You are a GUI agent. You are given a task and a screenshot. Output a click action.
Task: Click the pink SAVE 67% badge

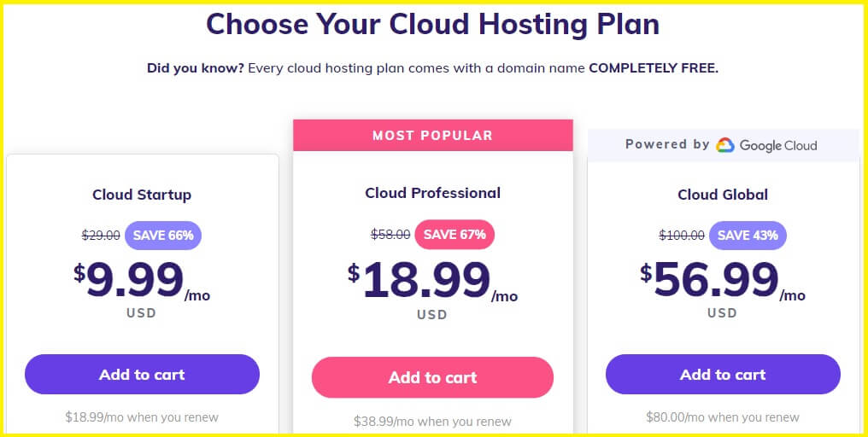pos(455,235)
